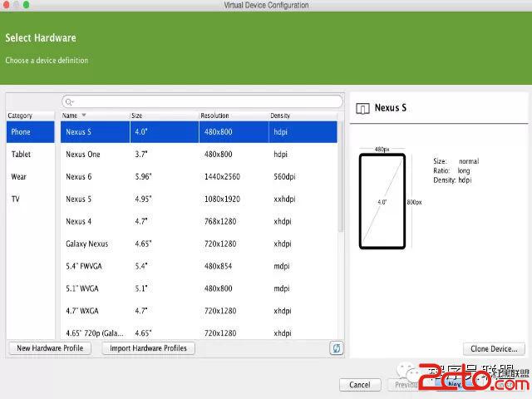Select the 4.65" 720p (Gala... row

(199, 331)
